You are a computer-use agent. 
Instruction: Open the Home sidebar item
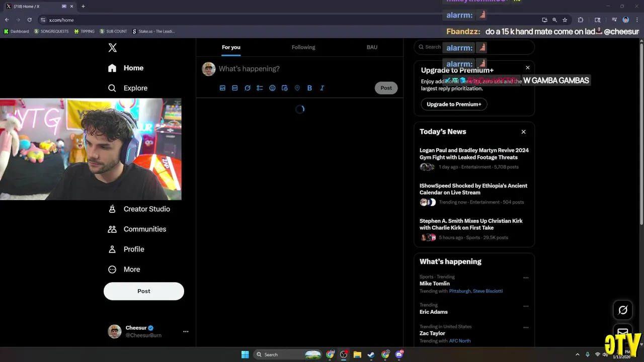(126, 68)
